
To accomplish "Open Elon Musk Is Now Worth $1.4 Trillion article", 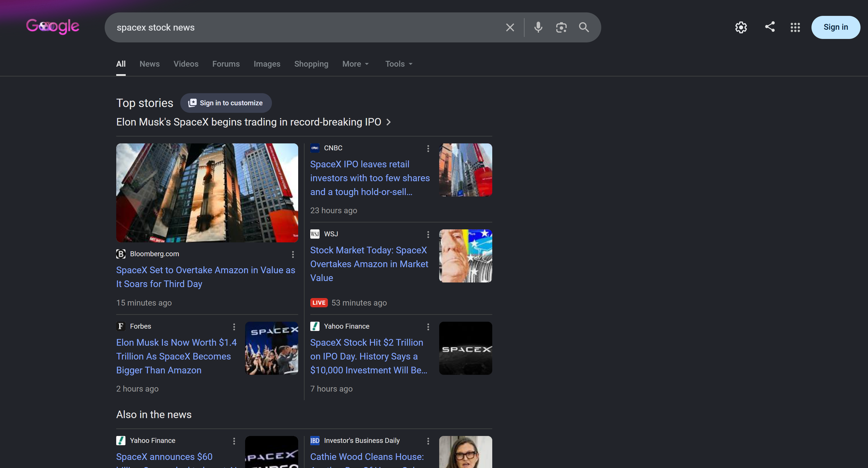I will click(x=176, y=356).
